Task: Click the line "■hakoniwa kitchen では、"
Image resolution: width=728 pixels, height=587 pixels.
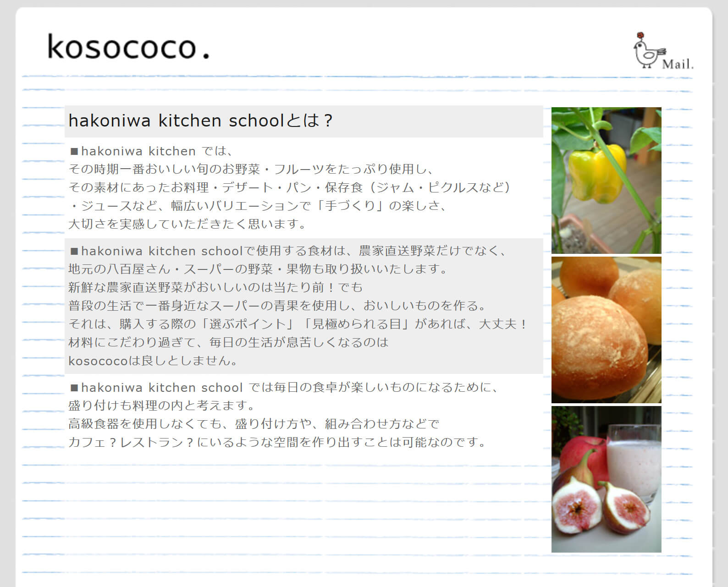Action: tap(152, 151)
